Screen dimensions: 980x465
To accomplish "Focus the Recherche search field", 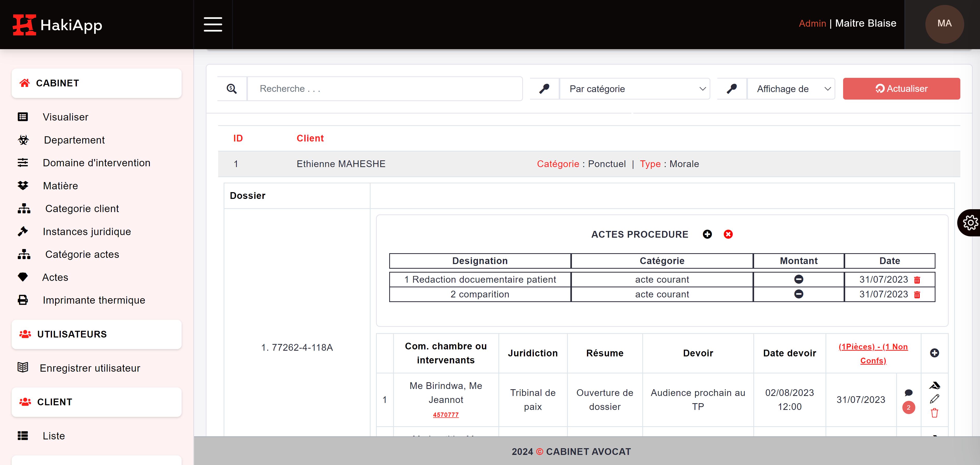I will 385,89.
